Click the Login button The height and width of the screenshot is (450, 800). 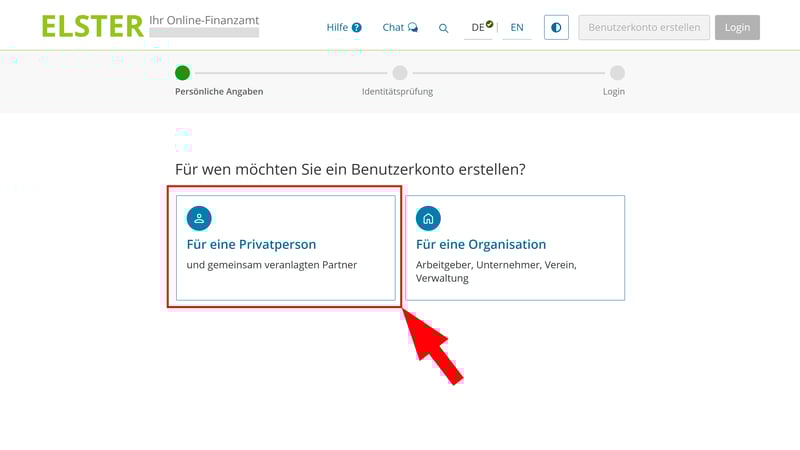[x=737, y=28]
